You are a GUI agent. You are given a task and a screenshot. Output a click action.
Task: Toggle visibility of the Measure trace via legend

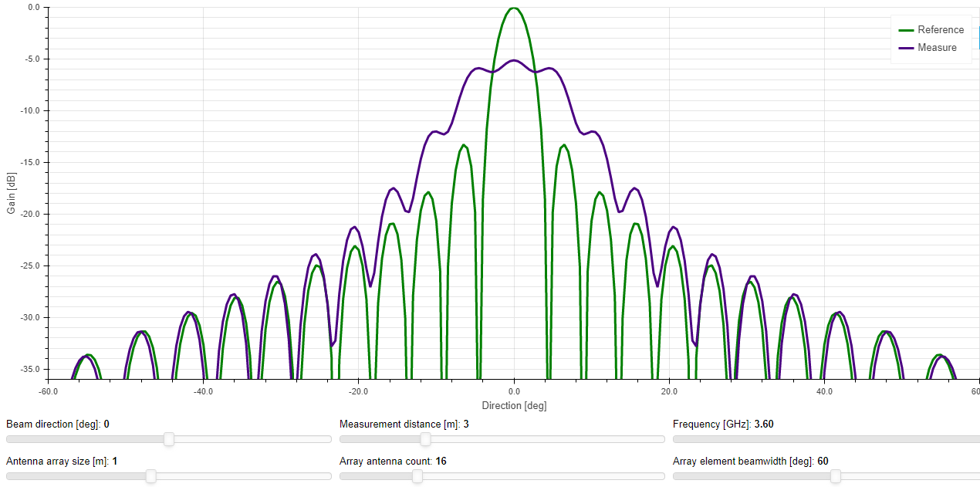click(938, 48)
